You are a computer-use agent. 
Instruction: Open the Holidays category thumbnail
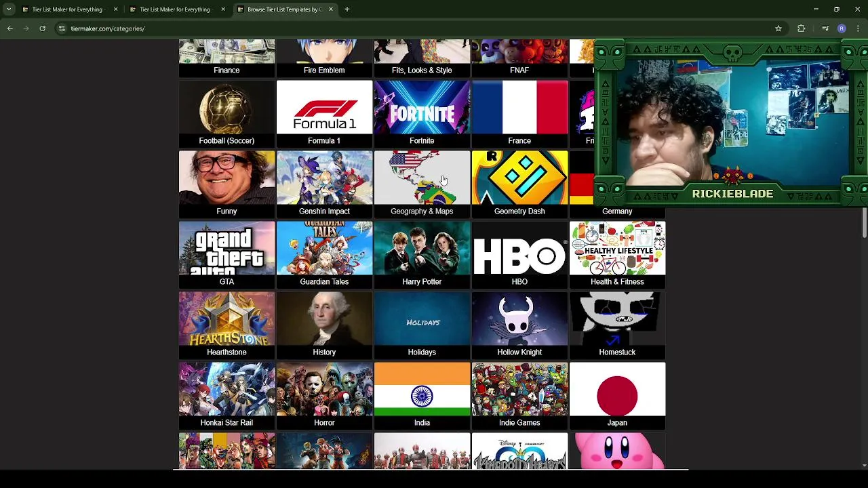(x=422, y=319)
